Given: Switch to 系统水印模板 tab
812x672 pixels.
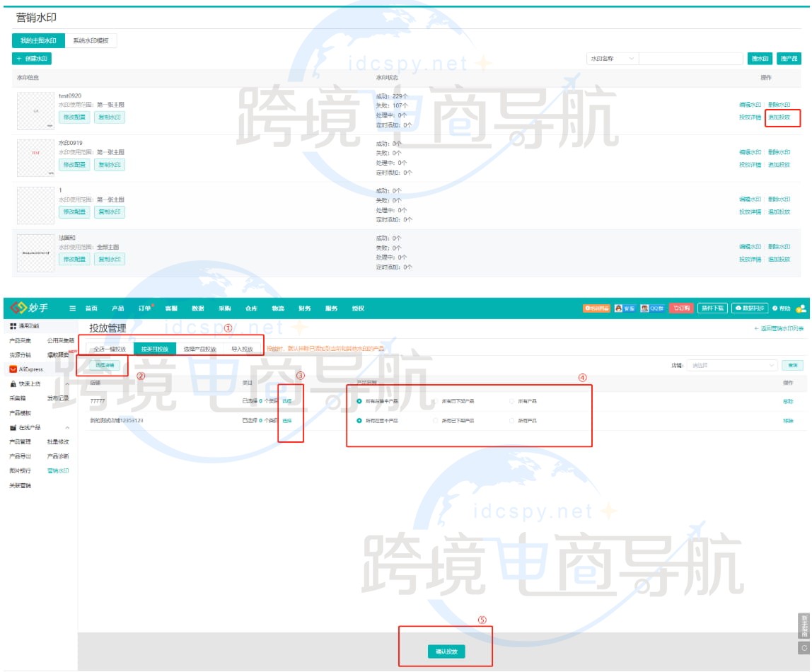Looking at the screenshot, I should click(x=91, y=41).
